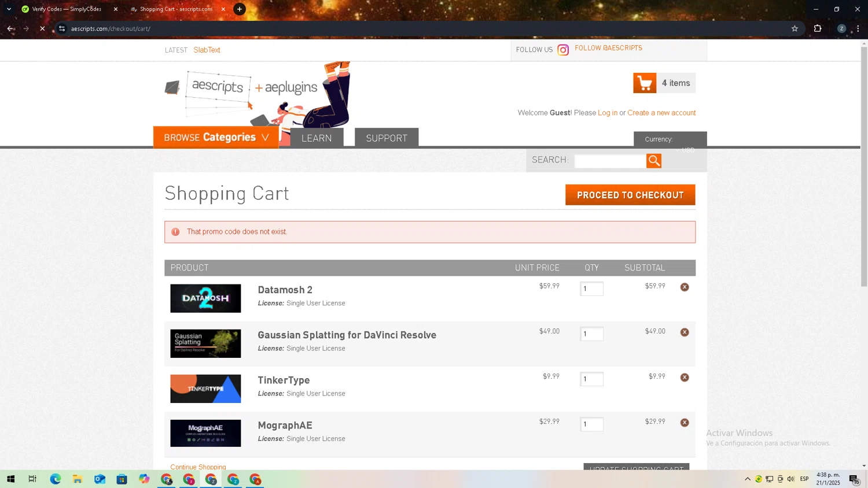Open Outlook from the taskbar

tap(100, 479)
